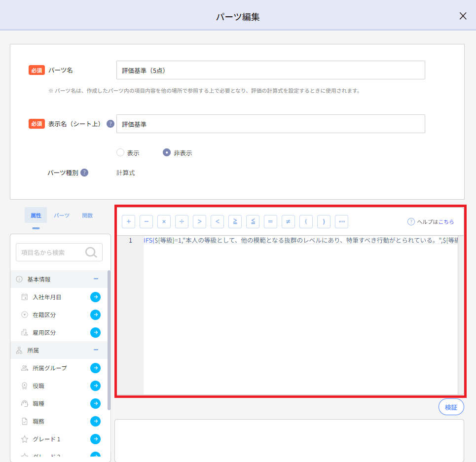Add 所属グループ using its arrow button
This screenshot has height=462, width=476.
click(95, 368)
